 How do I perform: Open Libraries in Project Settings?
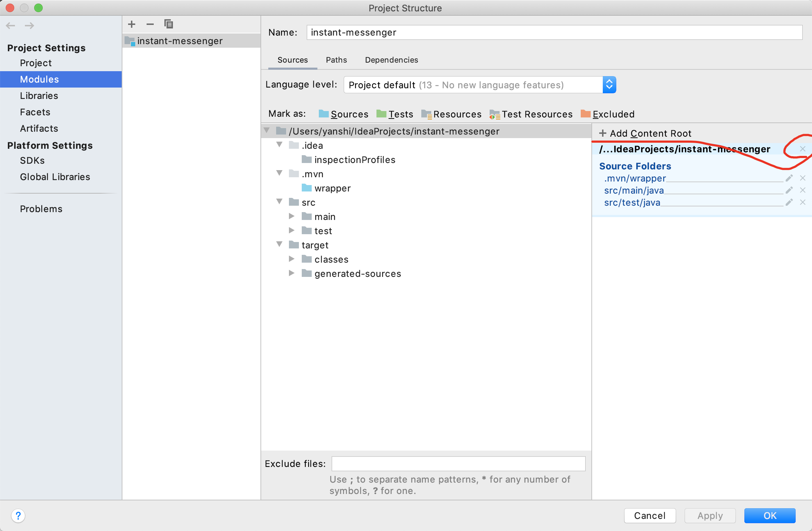click(39, 96)
